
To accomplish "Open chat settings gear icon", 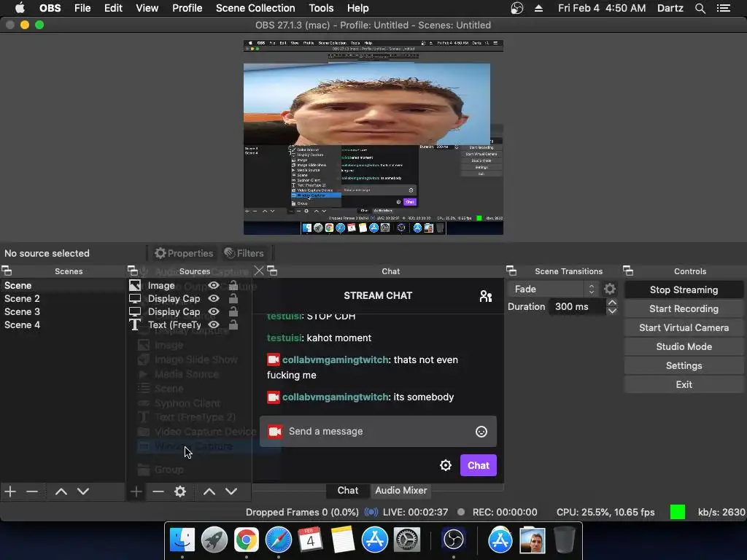I will tap(446, 465).
